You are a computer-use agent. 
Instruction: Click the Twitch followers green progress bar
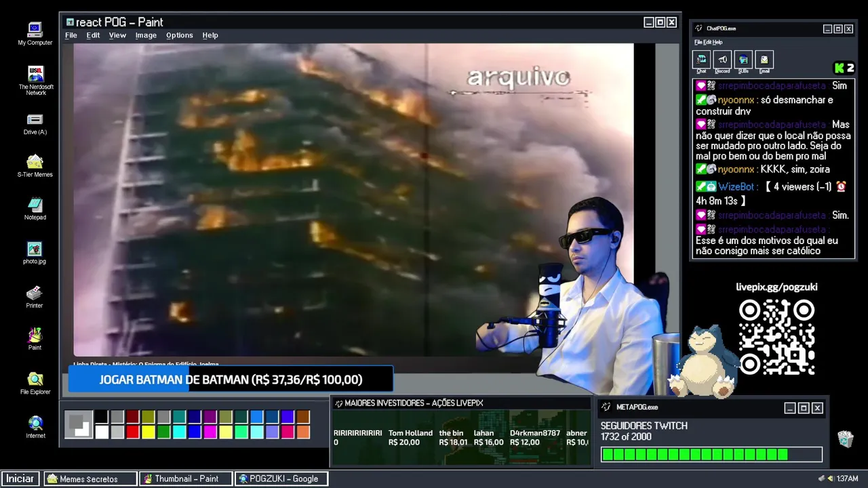tap(711, 455)
